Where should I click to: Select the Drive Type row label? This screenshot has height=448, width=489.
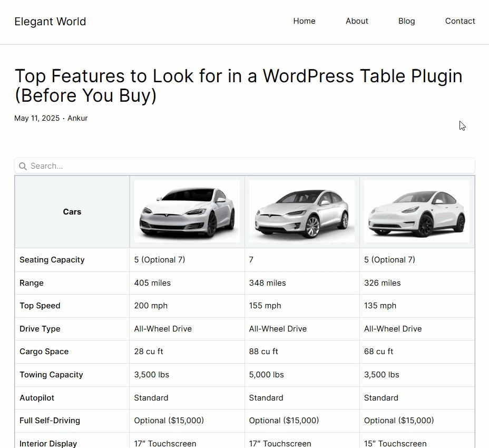click(x=40, y=329)
